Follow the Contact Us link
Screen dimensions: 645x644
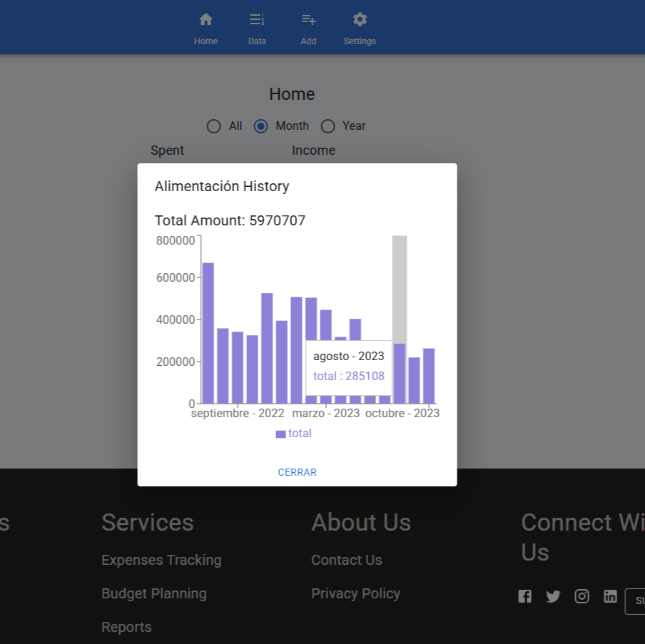[x=347, y=560]
